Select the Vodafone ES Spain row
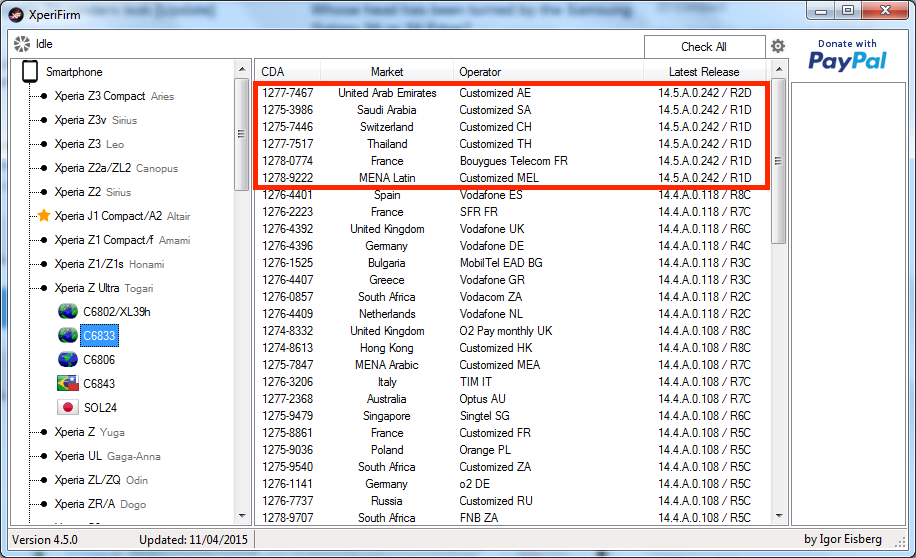The height and width of the screenshot is (558, 916). [513, 195]
